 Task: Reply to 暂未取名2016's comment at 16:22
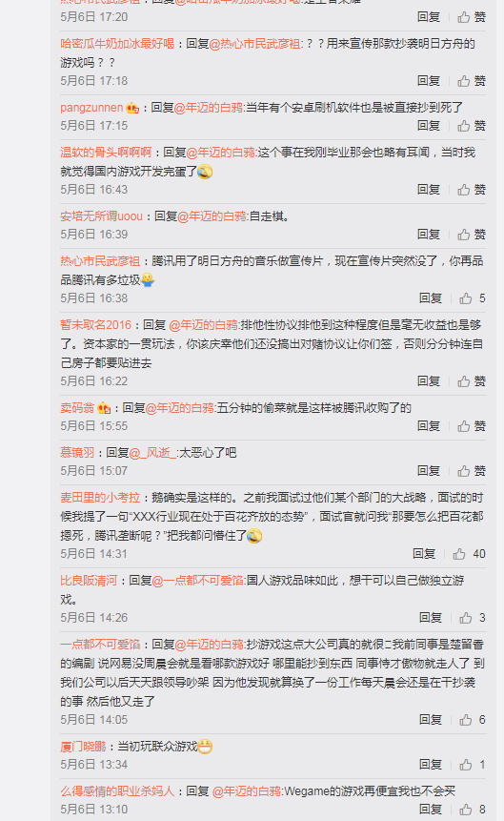point(429,380)
